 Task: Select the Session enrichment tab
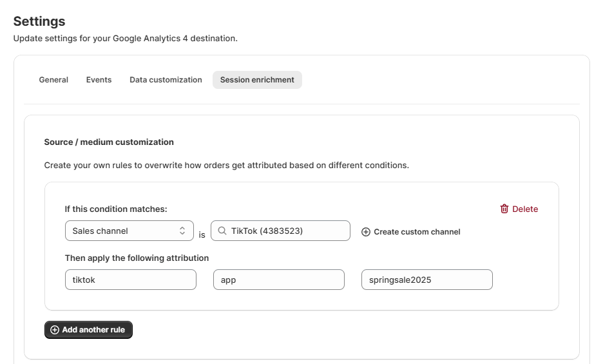click(x=257, y=80)
